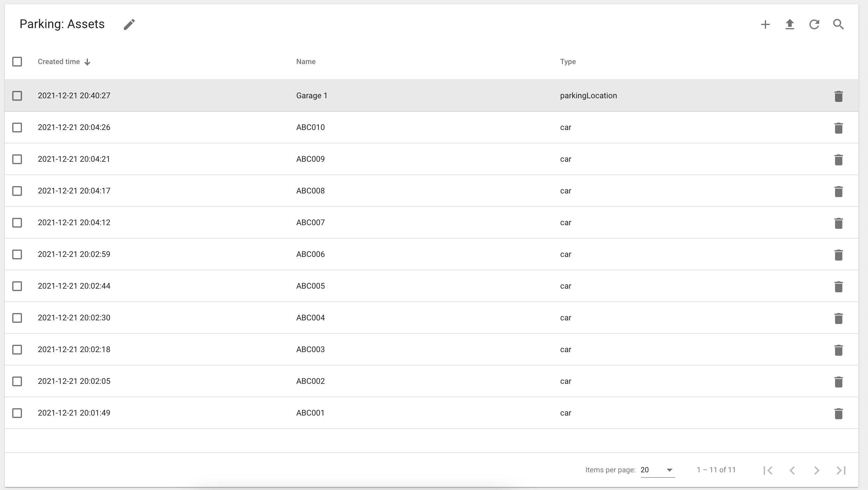Click the timestamp 2021-12-21 20:40:27
The image size is (868, 490).
point(74,95)
